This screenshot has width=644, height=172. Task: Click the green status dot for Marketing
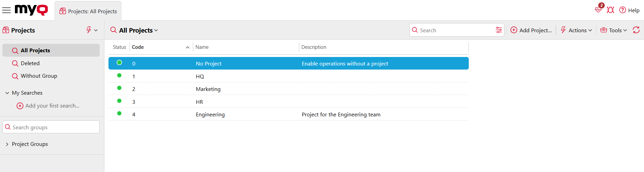coord(119,88)
